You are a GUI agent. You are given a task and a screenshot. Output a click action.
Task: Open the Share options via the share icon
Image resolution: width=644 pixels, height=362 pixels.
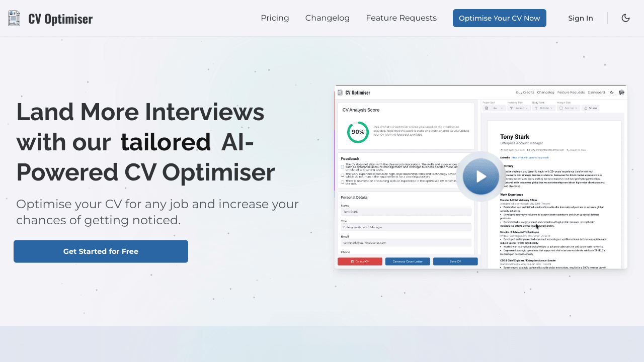pos(586,108)
